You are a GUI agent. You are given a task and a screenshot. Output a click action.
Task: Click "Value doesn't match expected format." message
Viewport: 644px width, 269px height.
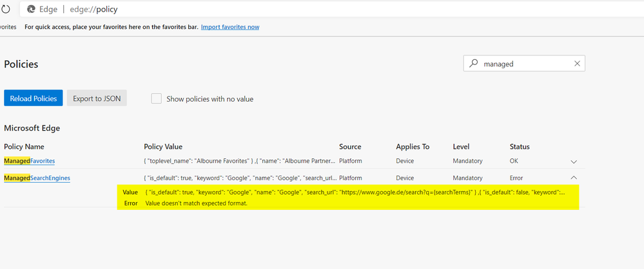(197, 203)
